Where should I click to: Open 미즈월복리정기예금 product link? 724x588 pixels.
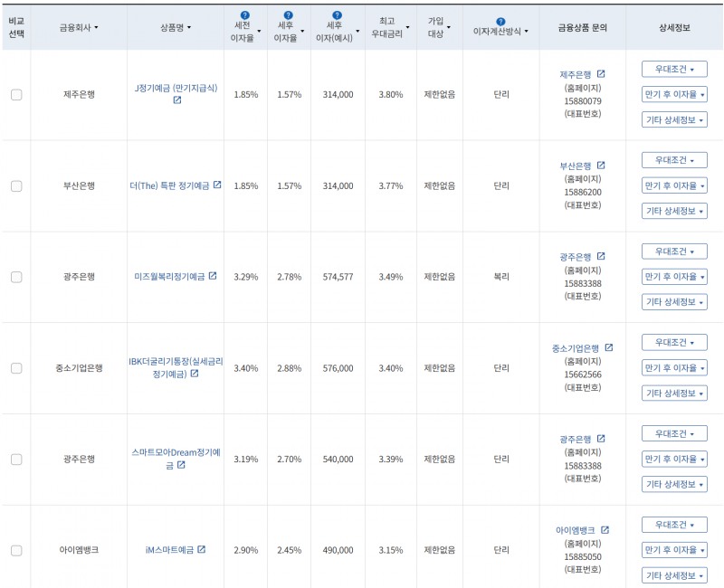pyautogui.click(x=169, y=277)
